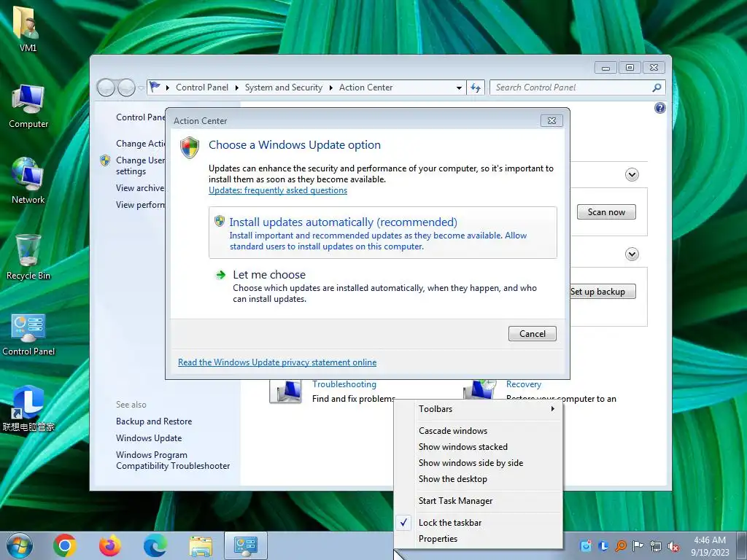Click the network connection tray icon
The width and height of the screenshot is (747, 560).
pos(656,546)
